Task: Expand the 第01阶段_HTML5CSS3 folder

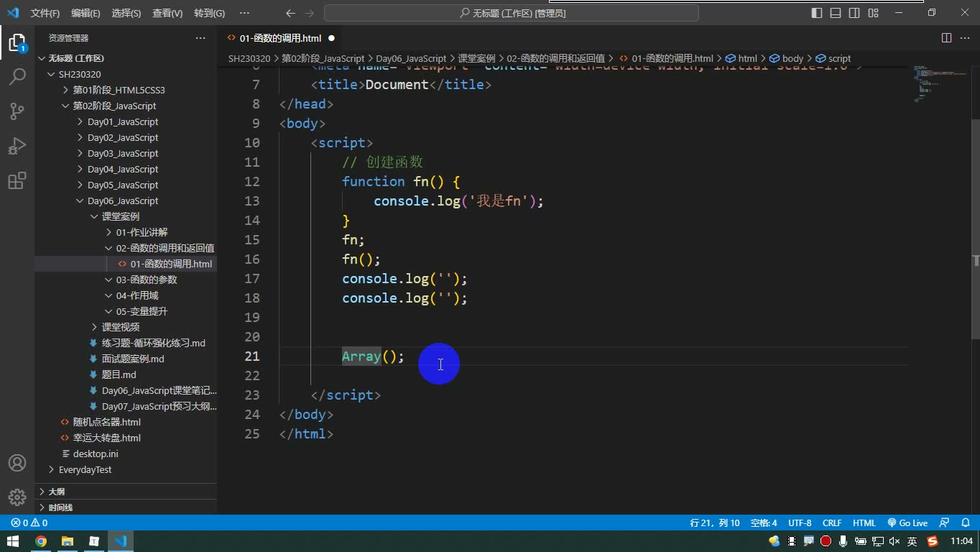Action: [x=119, y=90]
